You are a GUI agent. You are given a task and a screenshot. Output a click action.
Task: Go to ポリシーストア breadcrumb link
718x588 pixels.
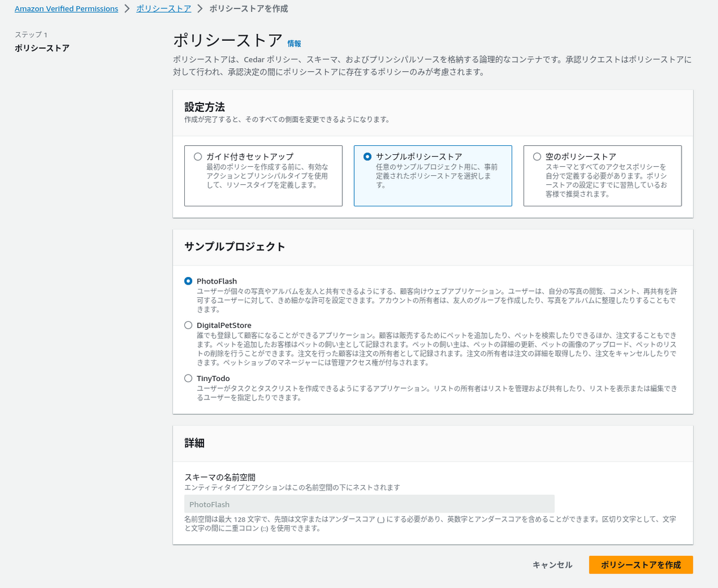(x=163, y=8)
